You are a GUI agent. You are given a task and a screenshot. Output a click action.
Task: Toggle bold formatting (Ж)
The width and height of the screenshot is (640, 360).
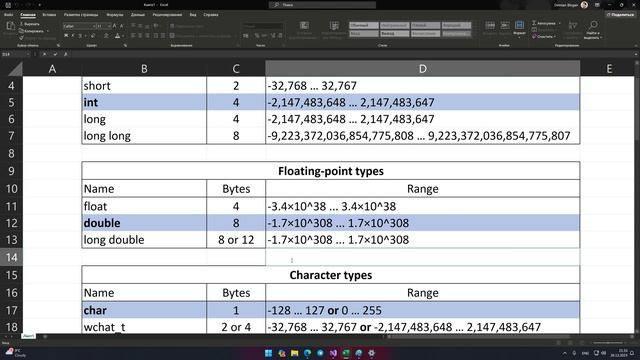(66, 36)
